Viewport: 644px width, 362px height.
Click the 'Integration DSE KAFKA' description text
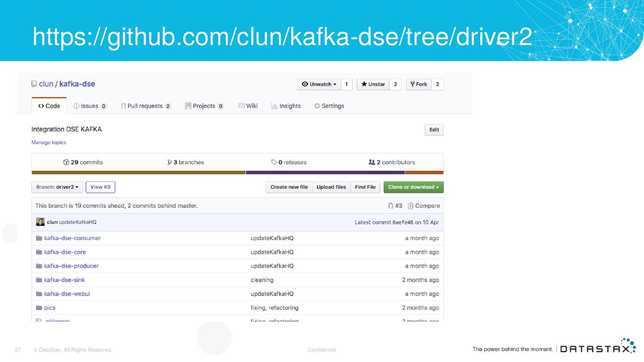(x=67, y=129)
